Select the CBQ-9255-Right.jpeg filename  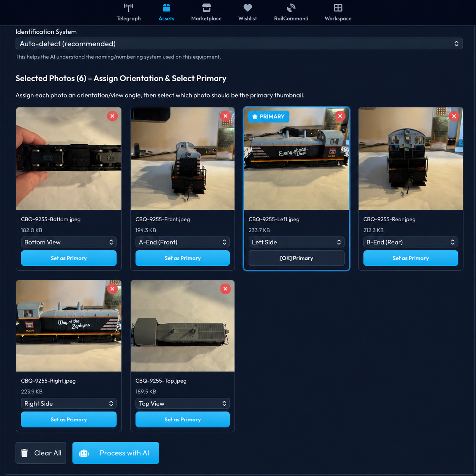pyautogui.click(x=48, y=381)
